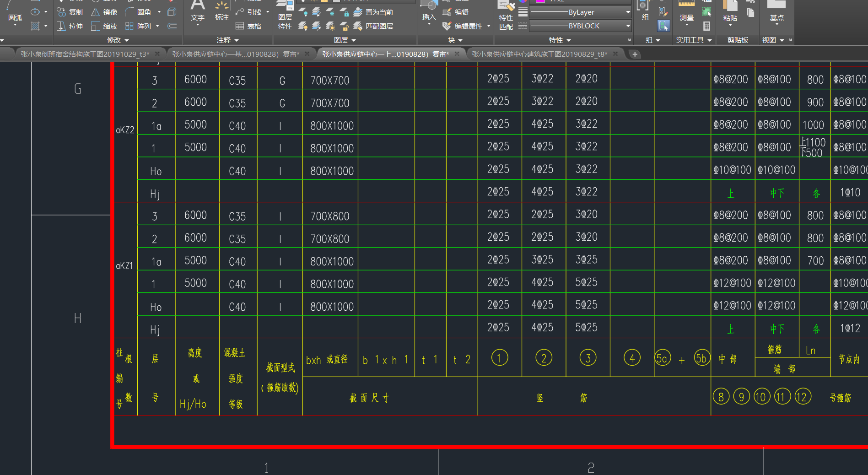
Task: Insert a 表格 table
Action: (x=248, y=27)
